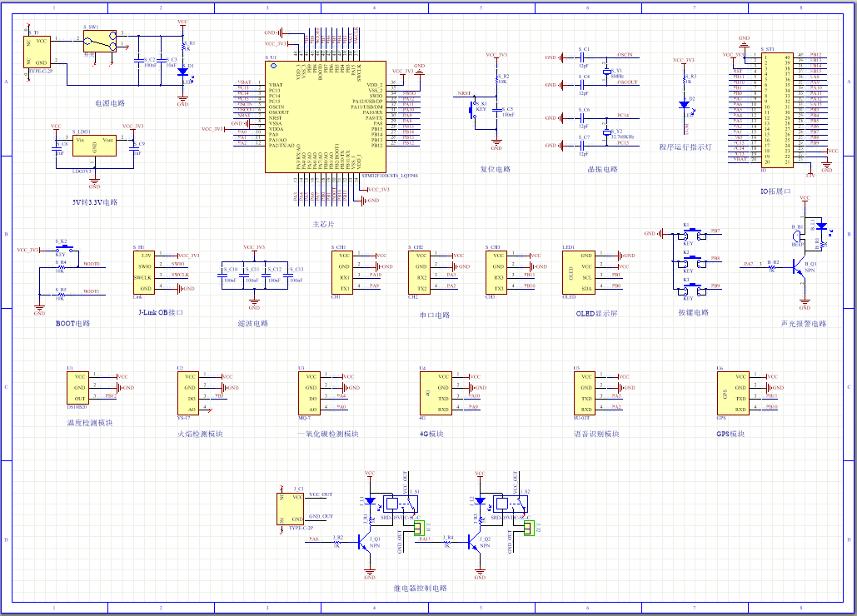857x616 pixels.
Task: Click the 'J-Link OB接口' label
Action: pos(161,312)
